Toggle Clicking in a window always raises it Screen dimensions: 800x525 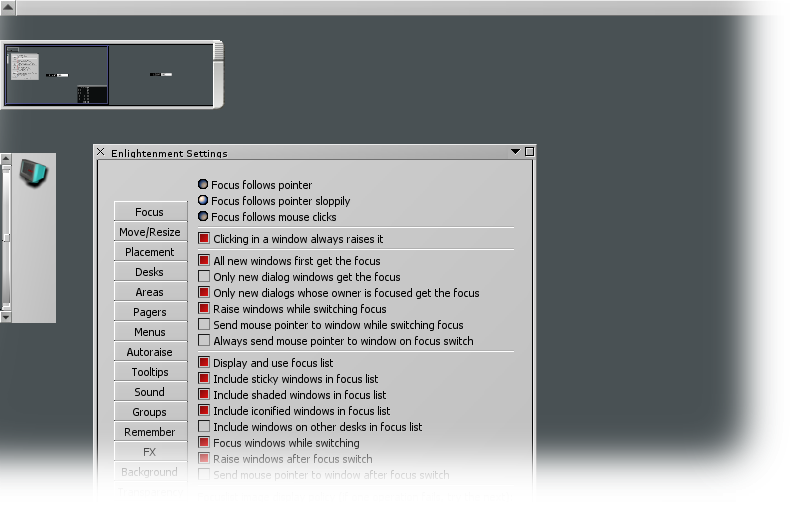204,238
